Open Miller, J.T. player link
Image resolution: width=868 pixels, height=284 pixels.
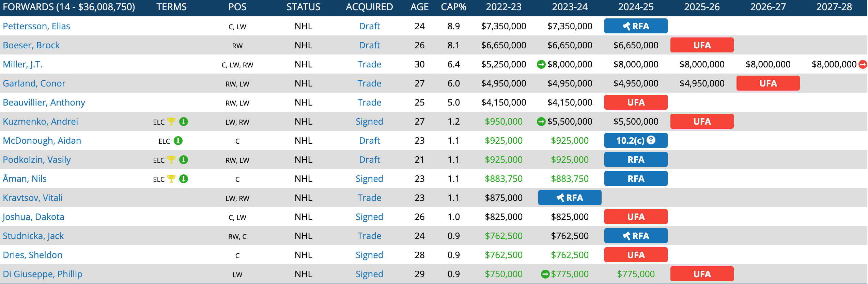click(x=22, y=64)
